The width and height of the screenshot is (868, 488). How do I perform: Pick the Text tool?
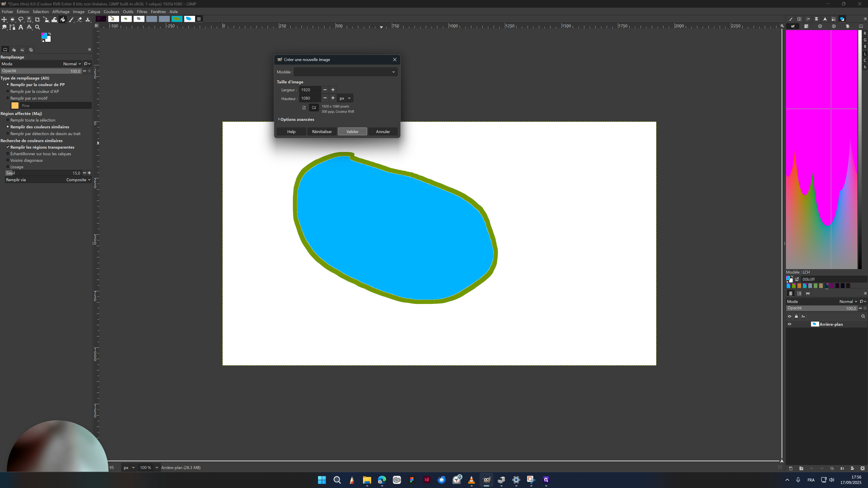pos(21,27)
